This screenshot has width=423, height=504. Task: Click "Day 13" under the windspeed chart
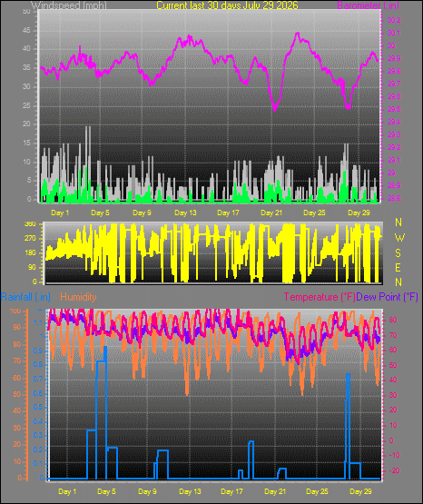[185, 212]
